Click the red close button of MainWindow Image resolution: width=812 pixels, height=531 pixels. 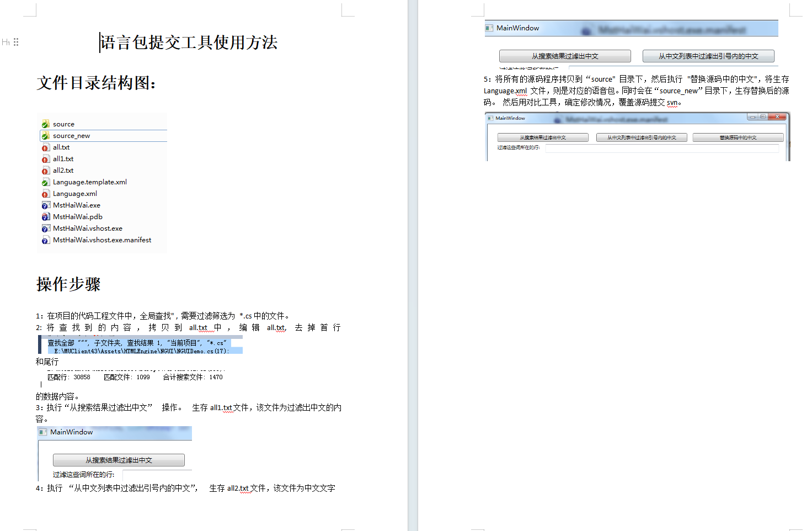777,116
